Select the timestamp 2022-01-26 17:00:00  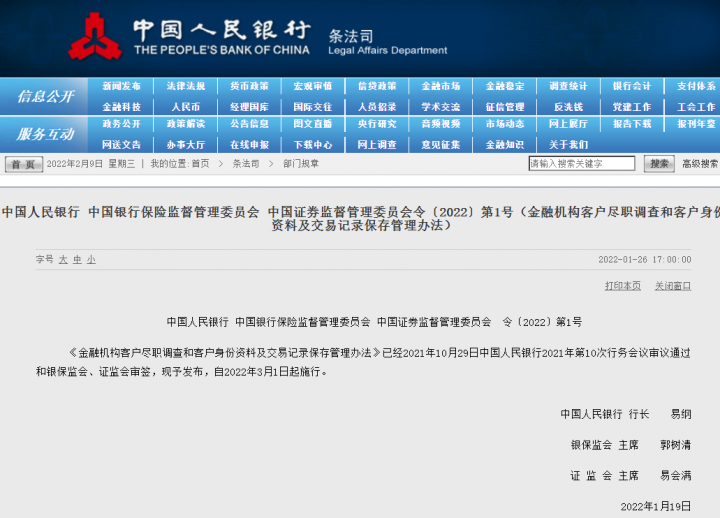(645, 259)
